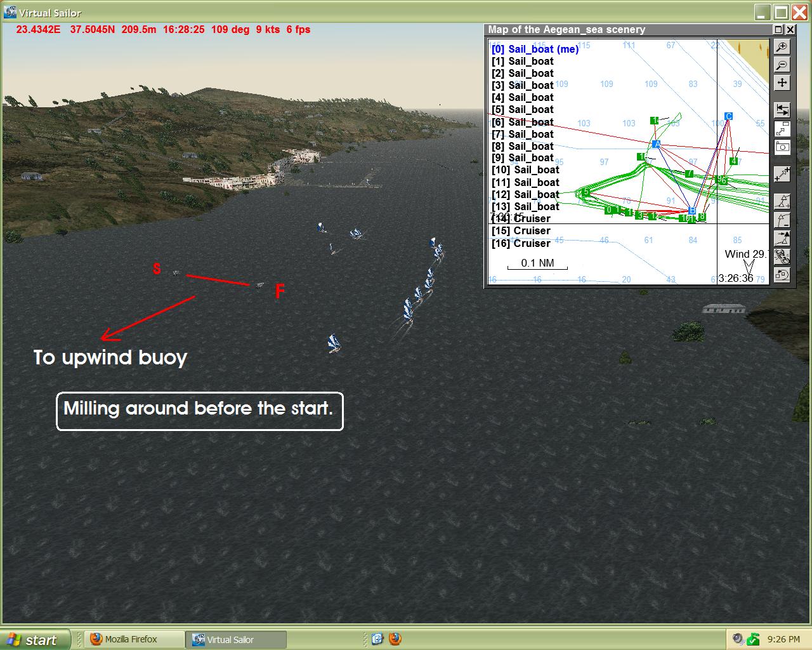812x650 pixels.
Task: Select the four-way pan map tool
Action: (x=782, y=83)
